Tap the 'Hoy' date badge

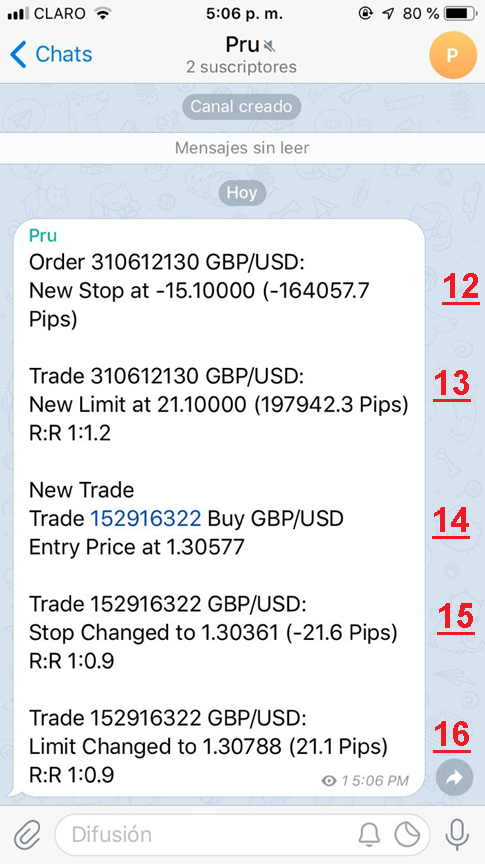coord(242,193)
